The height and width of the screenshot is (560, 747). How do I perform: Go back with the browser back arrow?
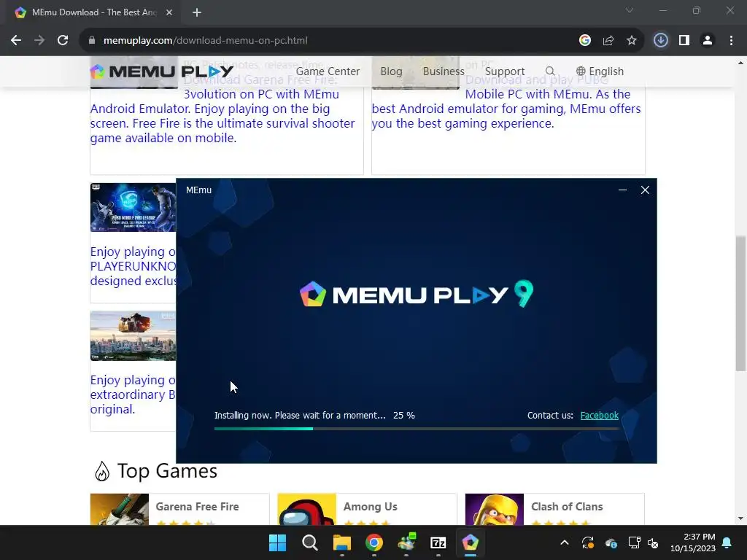(16, 41)
